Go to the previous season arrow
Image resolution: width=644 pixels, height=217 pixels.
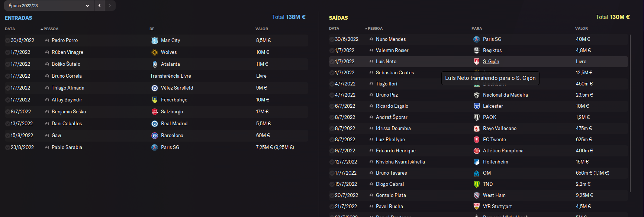pos(100,6)
